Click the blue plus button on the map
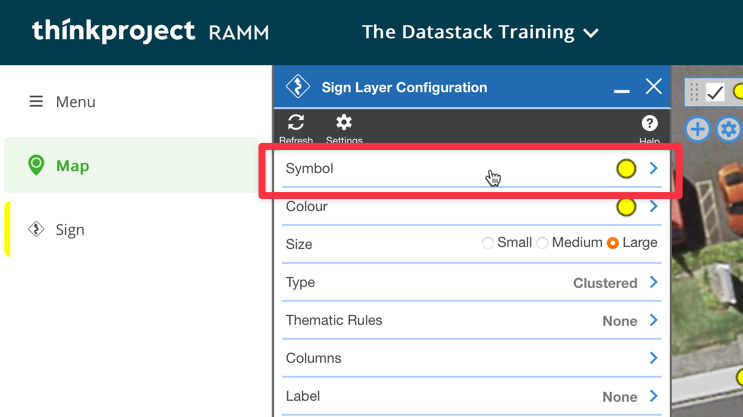The height and width of the screenshot is (417, 743). pos(697,129)
